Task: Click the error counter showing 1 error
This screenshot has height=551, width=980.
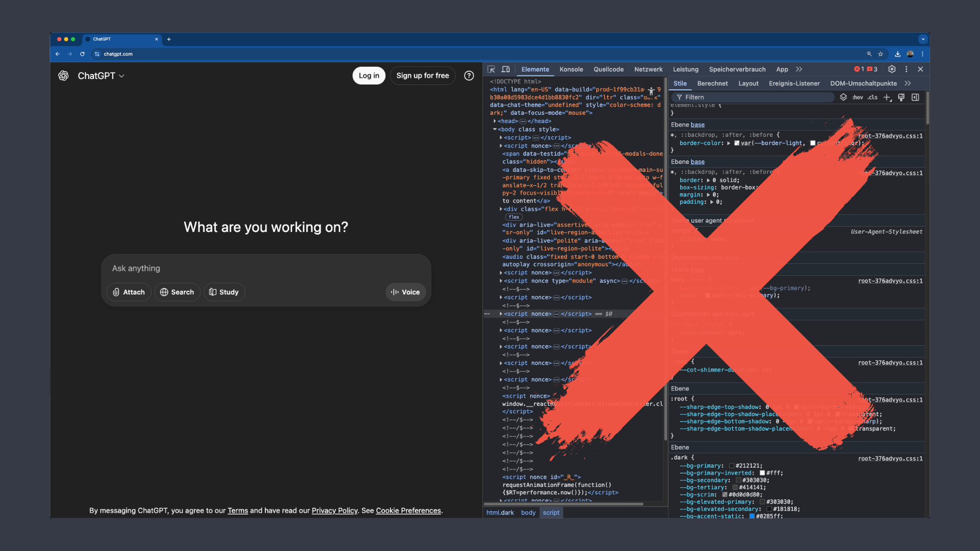Action: pos(860,69)
